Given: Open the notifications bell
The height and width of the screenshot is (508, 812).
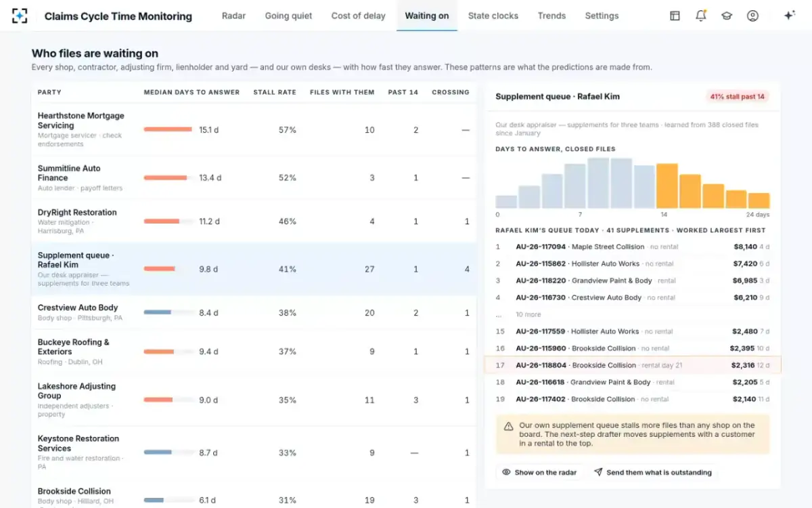Looking at the screenshot, I should point(701,16).
